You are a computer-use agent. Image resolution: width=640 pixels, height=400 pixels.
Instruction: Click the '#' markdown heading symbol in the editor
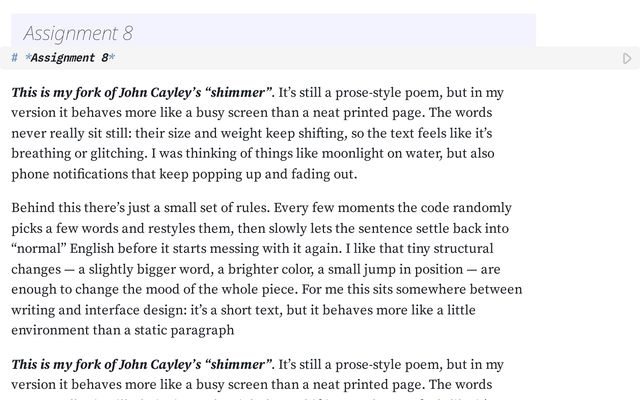click(14, 58)
